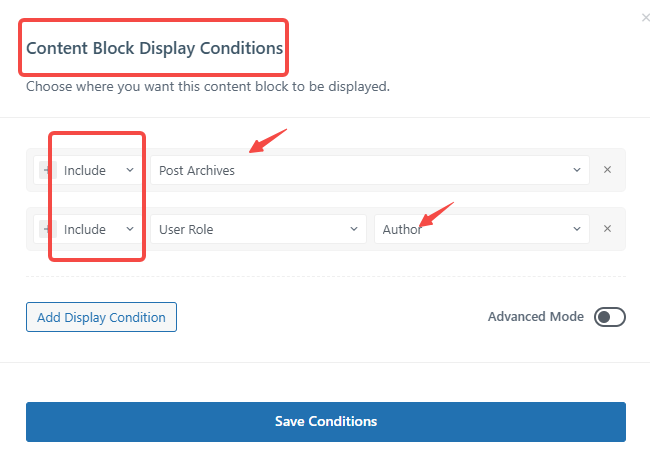Viewport: 650px width, 464px height.
Task: Open Include dropdown in first condition row
Action: point(97,170)
